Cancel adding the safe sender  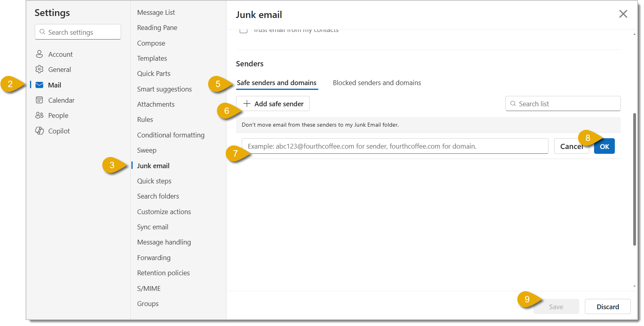pos(571,146)
